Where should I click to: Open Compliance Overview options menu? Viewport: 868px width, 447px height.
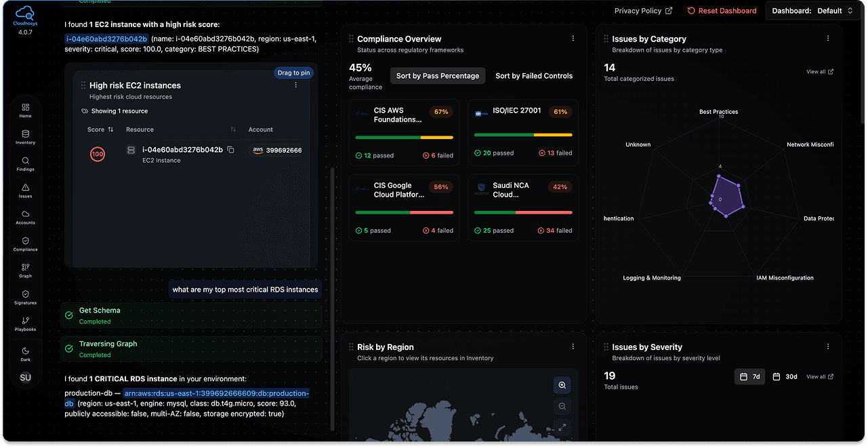[573, 39]
